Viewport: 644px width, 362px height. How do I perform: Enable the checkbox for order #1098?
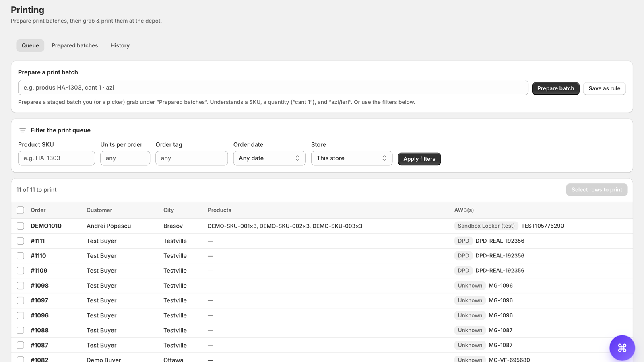[21, 286]
